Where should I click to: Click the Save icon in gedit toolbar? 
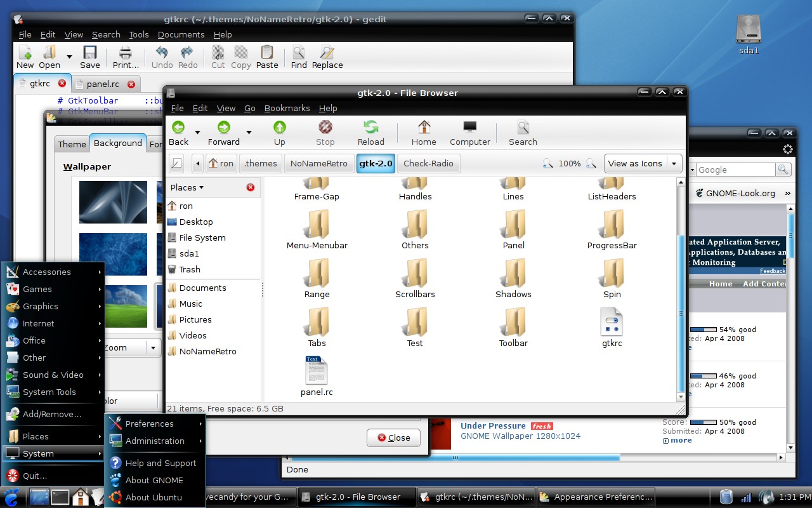pos(89,52)
